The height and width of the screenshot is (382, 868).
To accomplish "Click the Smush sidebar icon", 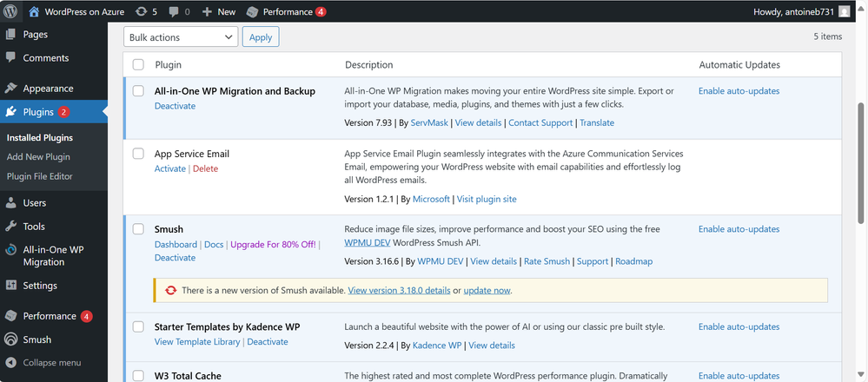I will pyautogui.click(x=10, y=339).
